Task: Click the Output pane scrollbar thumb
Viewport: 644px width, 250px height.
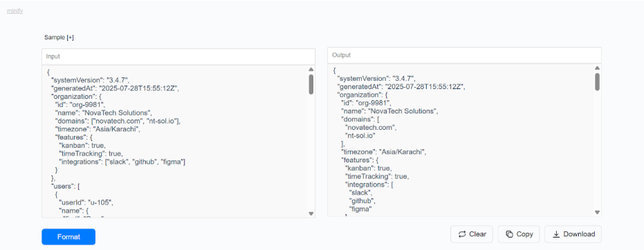Action: point(597,81)
